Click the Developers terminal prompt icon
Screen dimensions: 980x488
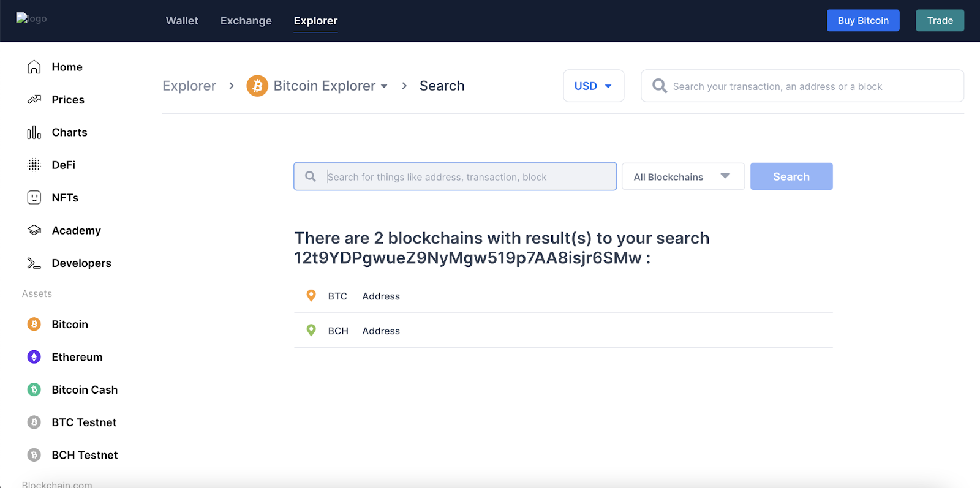tap(34, 263)
